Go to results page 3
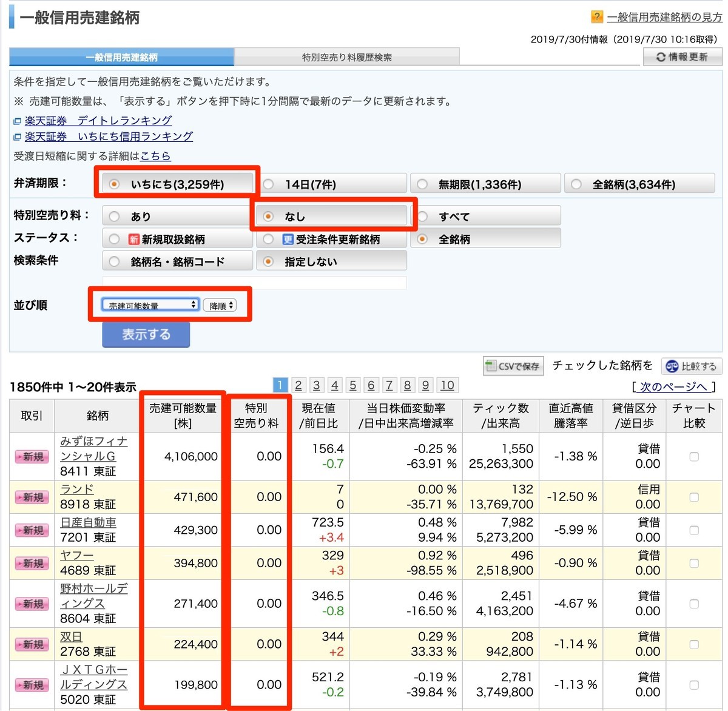728x711 pixels. (x=316, y=385)
